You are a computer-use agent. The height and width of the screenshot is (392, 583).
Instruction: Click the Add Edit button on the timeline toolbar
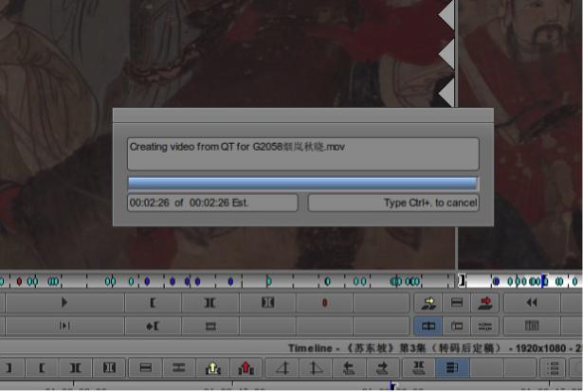click(x=145, y=367)
